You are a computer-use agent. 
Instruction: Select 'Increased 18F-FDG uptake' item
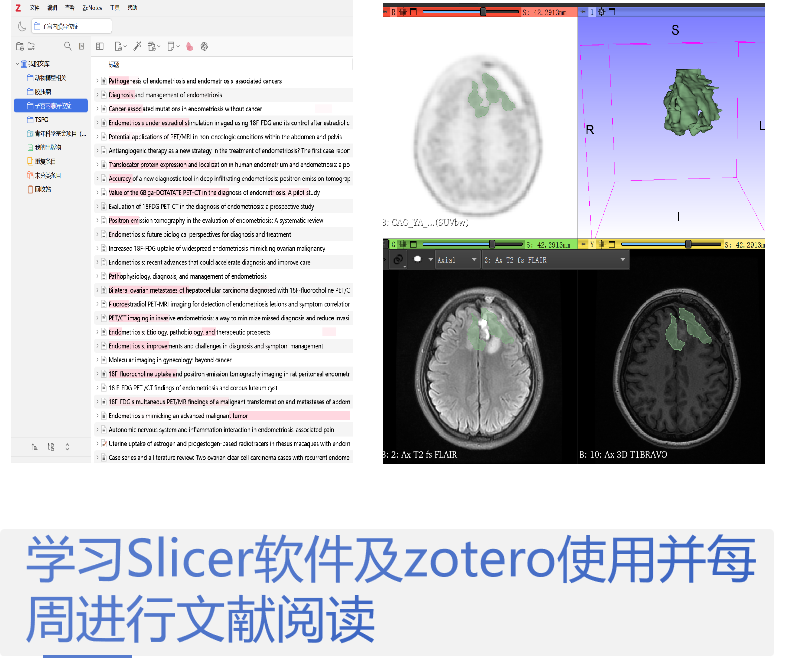(x=223, y=248)
